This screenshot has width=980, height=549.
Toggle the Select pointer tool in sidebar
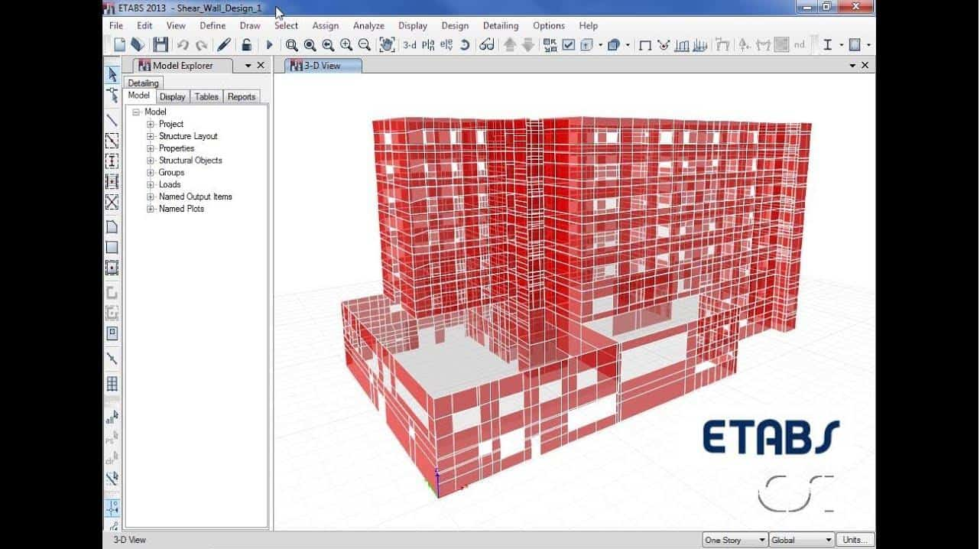point(112,75)
